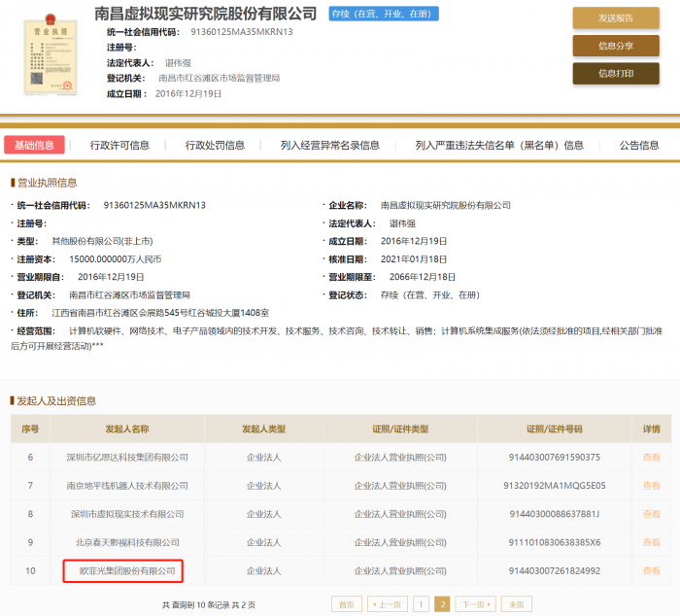View details for 北京春天影视科技有限公司 row

click(652, 543)
